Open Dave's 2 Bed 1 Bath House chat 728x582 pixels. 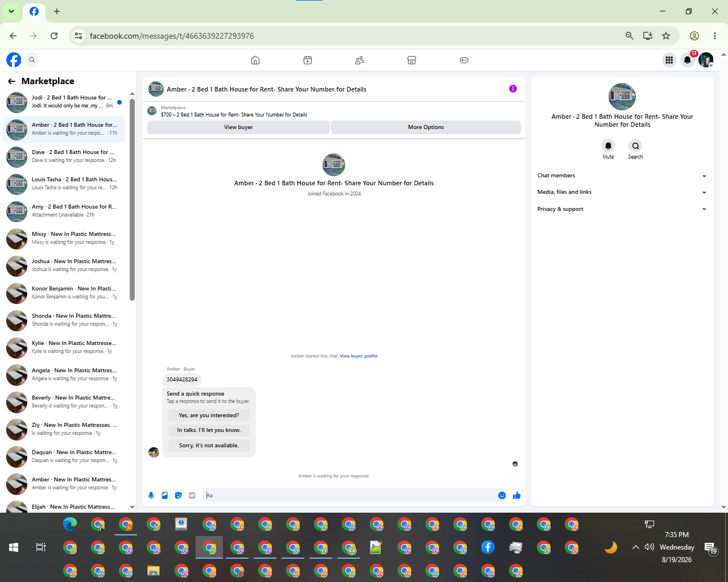[64, 157]
